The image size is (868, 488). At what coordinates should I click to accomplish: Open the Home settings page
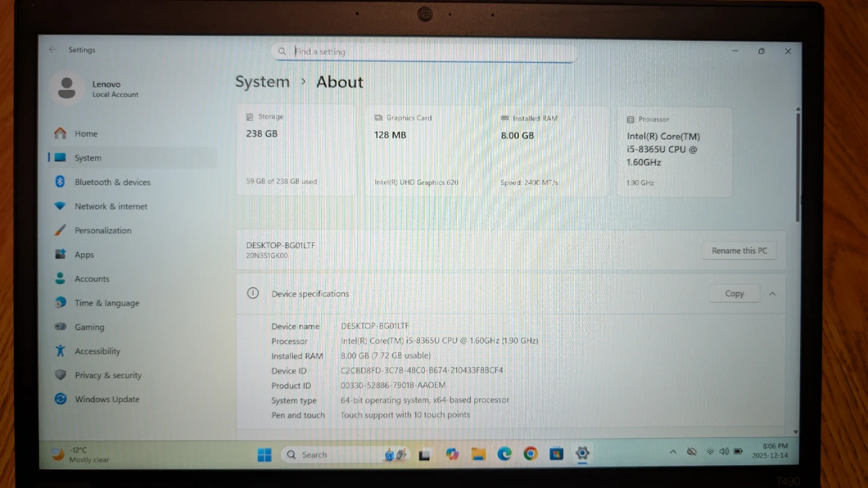(86, 134)
